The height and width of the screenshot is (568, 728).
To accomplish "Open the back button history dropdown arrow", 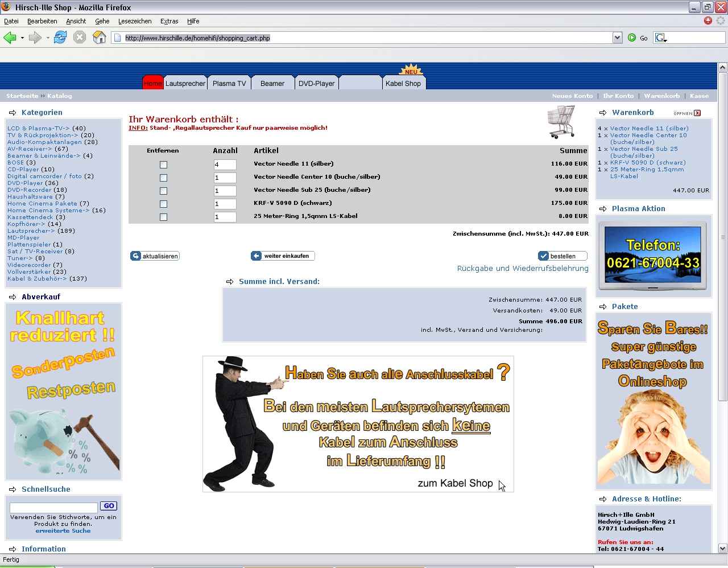I will [22, 38].
